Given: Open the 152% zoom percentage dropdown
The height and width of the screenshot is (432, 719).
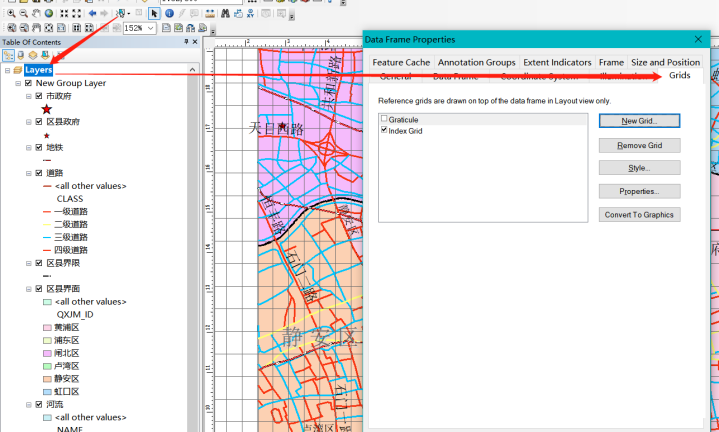Looking at the screenshot, I should [151, 28].
